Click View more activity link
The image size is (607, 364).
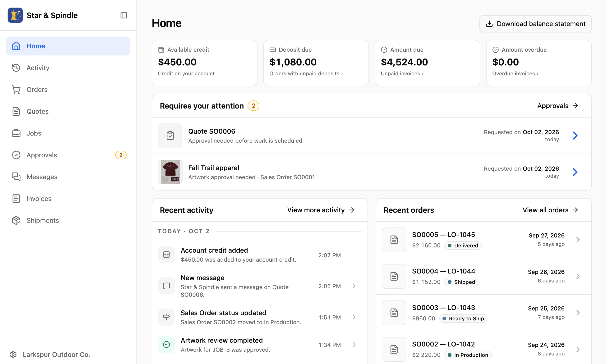coord(321,210)
